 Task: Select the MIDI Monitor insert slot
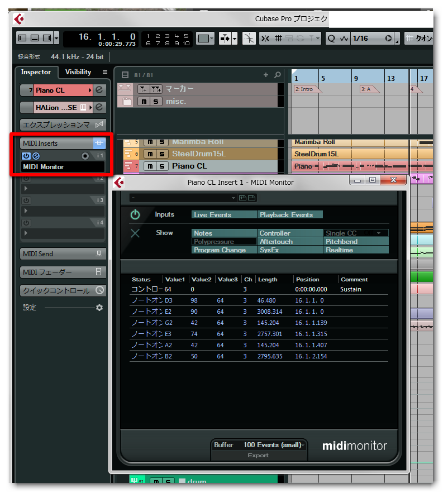point(63,167)
